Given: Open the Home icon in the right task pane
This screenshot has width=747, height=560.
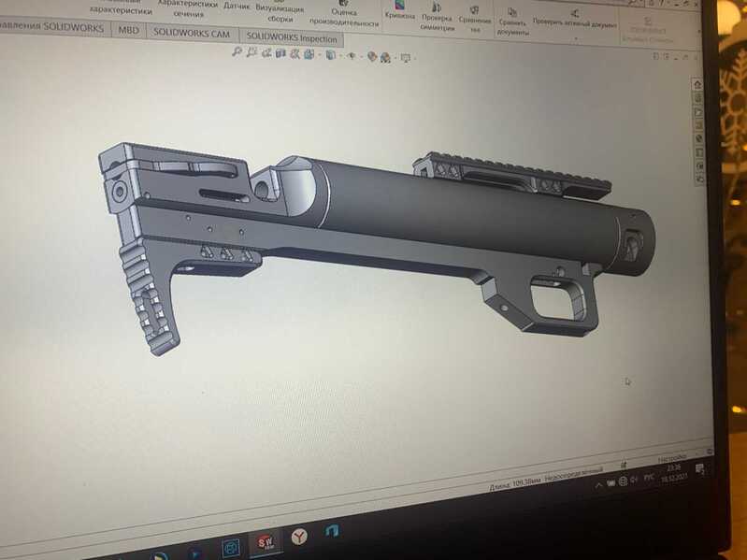Looking at the screenshot, I should (x=697, y=85).
